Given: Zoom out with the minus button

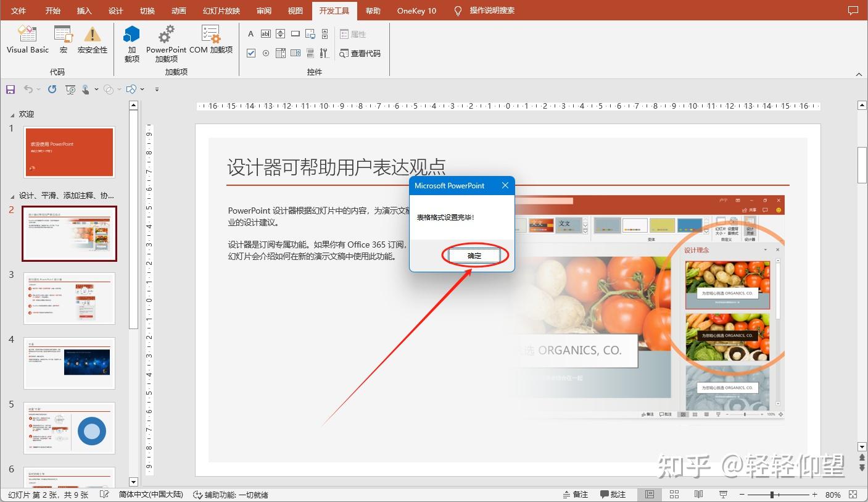Looking at the screenshot, I should click(742, 495).
